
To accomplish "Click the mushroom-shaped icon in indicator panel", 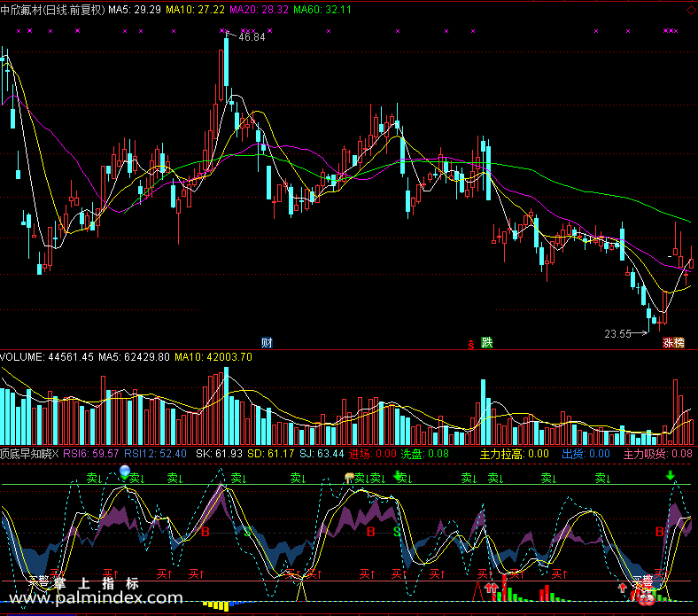I will point(350,478).
